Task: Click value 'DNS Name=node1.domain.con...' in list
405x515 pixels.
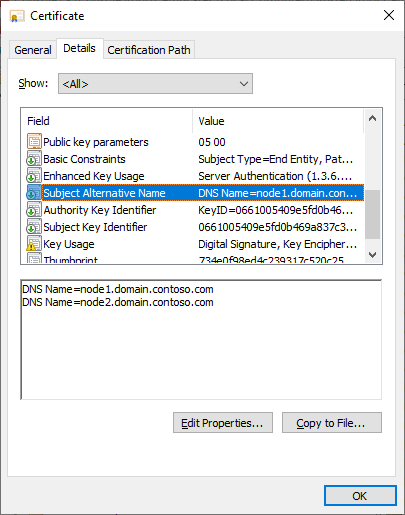Action: pos(277,193)
